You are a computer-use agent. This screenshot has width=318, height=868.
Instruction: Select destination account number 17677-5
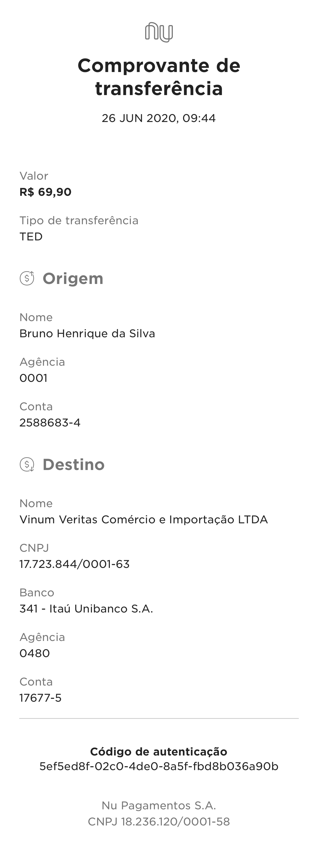(x=40, y=698)
